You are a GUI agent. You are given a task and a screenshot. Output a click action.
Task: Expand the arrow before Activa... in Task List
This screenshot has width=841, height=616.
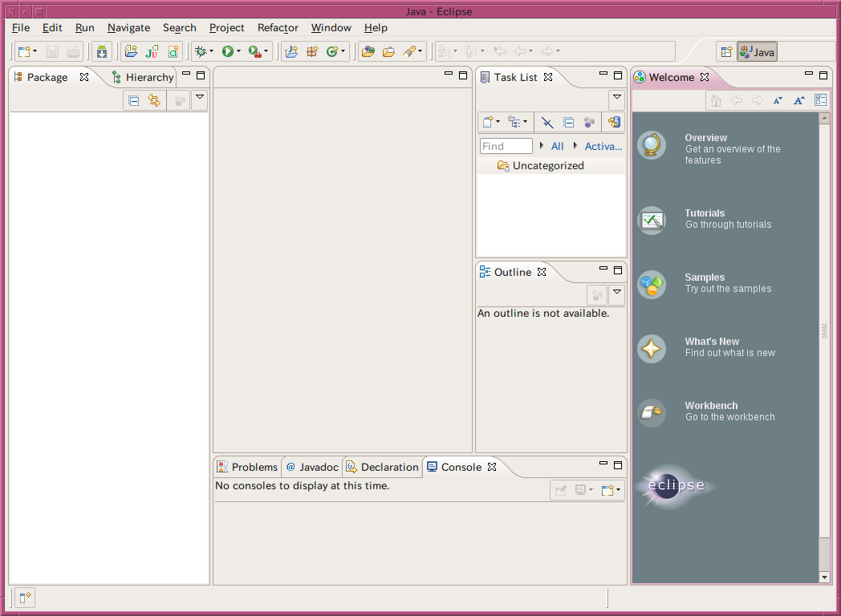tap(575, 146)
